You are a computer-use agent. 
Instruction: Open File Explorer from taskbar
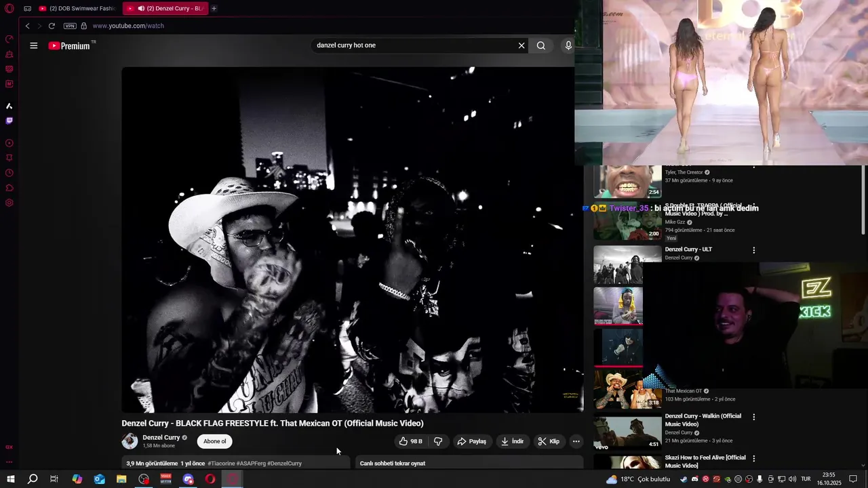click(x=121, y=479)
